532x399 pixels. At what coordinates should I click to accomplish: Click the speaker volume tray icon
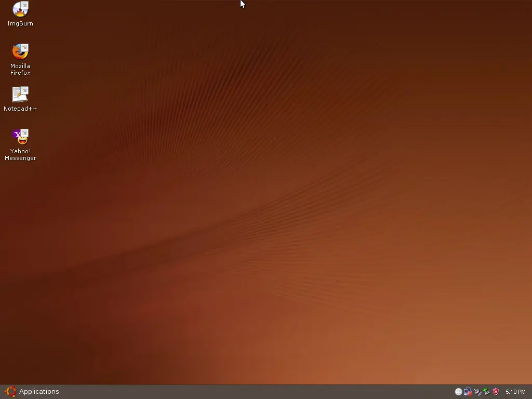pyautogui.click(x=477, y=392)
